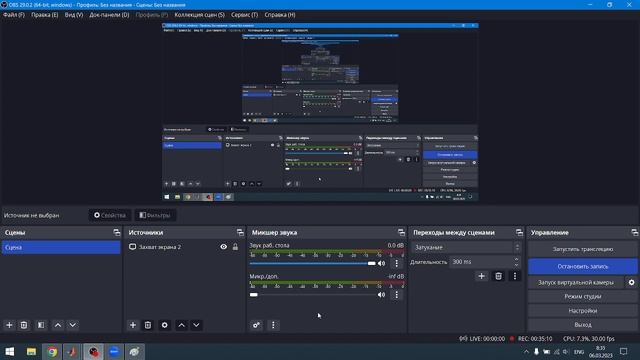
Task: Add a new scene with plus icon
Action: pos(9,325)
